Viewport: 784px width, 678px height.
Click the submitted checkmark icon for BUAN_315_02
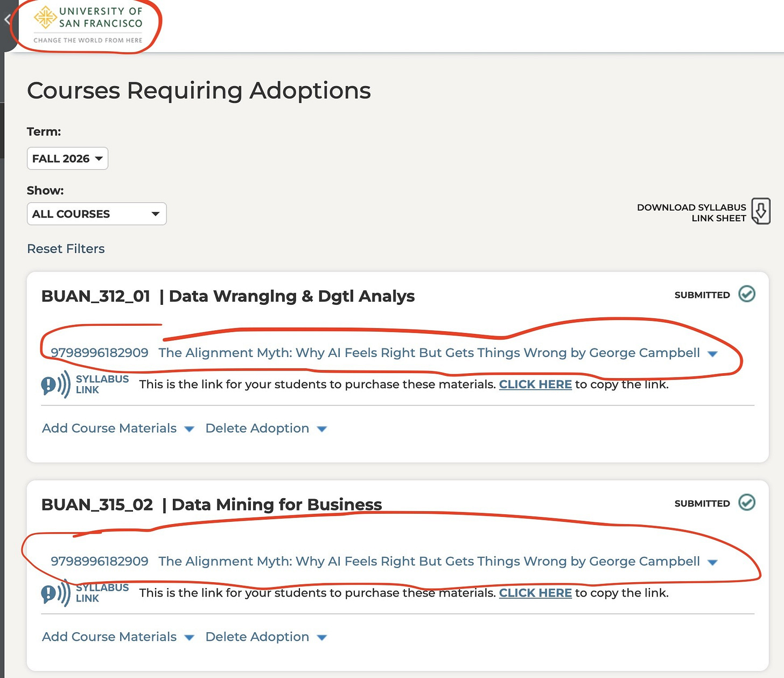click(x=747, y=502)
